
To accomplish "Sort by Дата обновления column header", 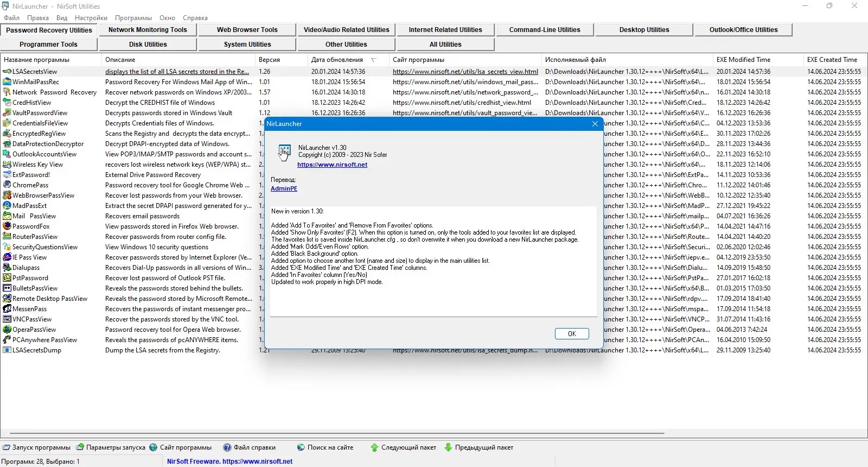I will (x=348, y=60).
